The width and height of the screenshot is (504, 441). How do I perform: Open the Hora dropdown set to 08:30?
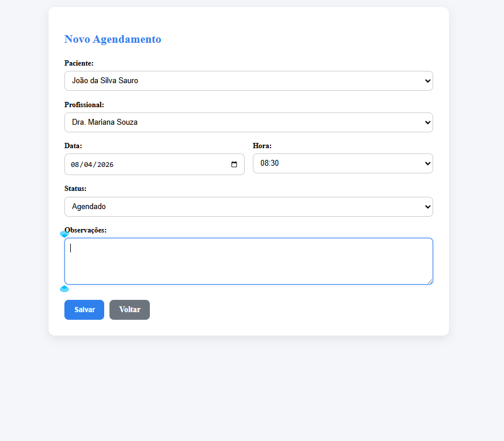(342, 163)
